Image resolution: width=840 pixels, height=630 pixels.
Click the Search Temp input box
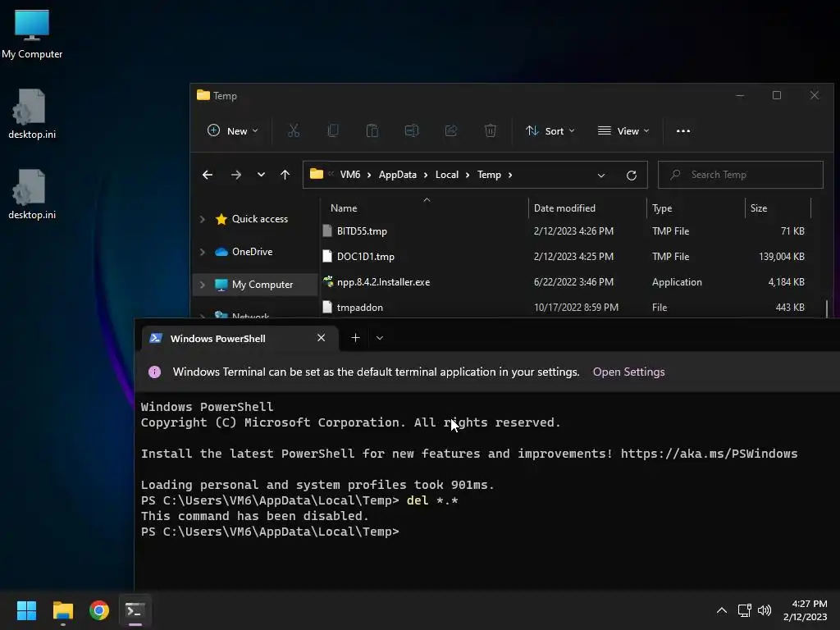coord(741,175)
